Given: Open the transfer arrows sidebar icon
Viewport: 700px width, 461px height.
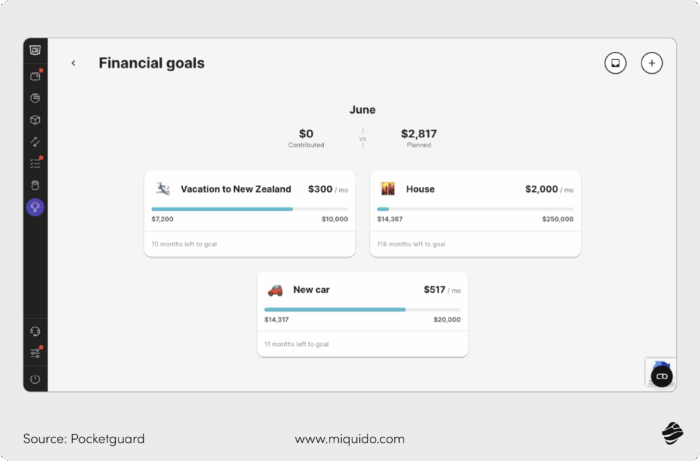Looking at the screenshot, I should [35, 141].
